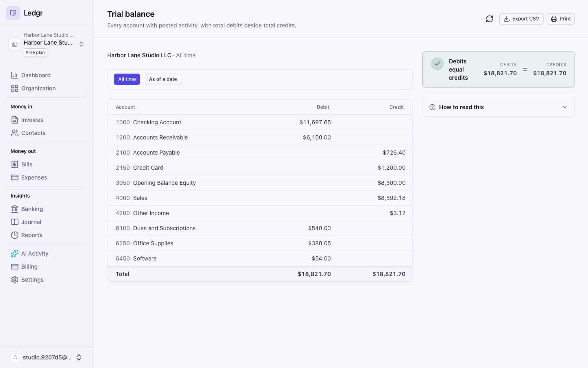This screenshot has height=368, width=588.
Task: Open the Journal page
Action: point(47,222)
